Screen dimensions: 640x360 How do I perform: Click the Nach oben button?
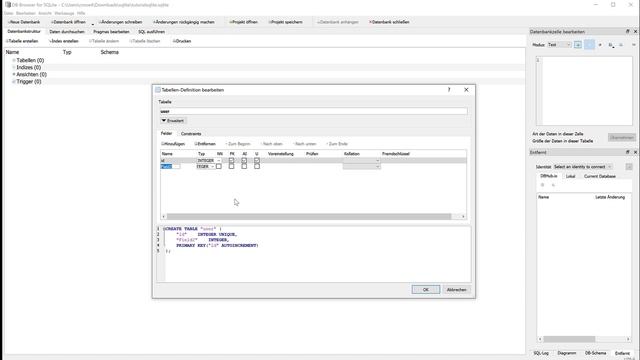[x=272, y=144]
